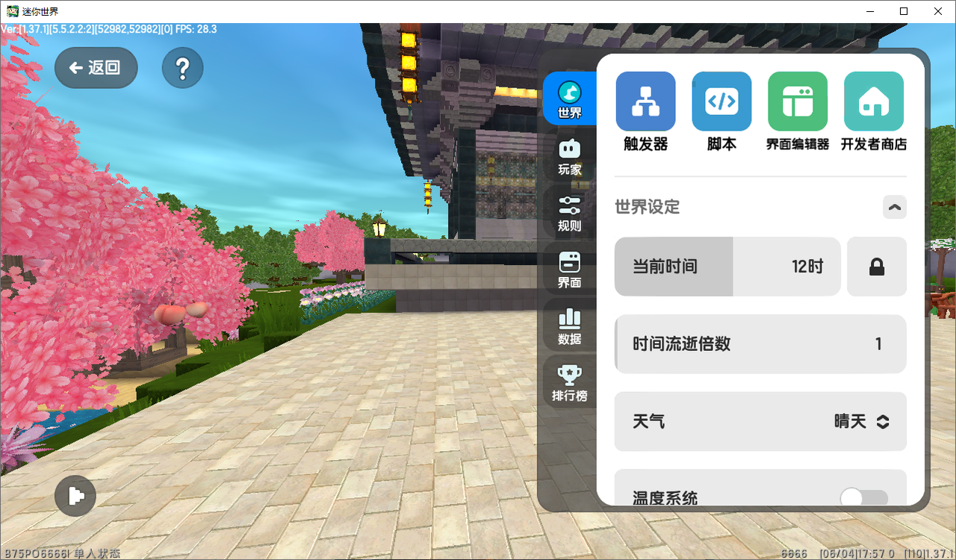Viewport: 956px width, 560px height.
Task: Click the 时间流逝倍数 value field
Action: click(760, 344)
